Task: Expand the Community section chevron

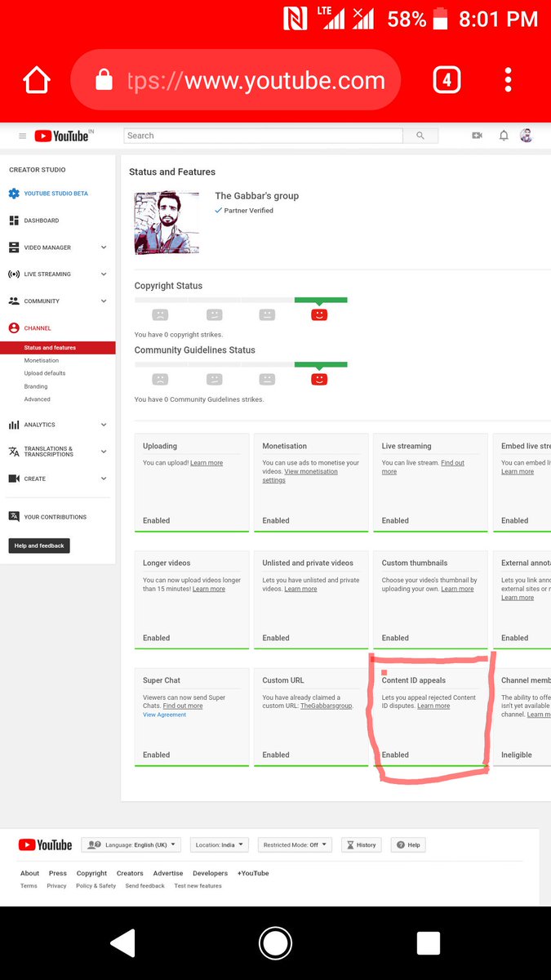Action: (104, 301)
